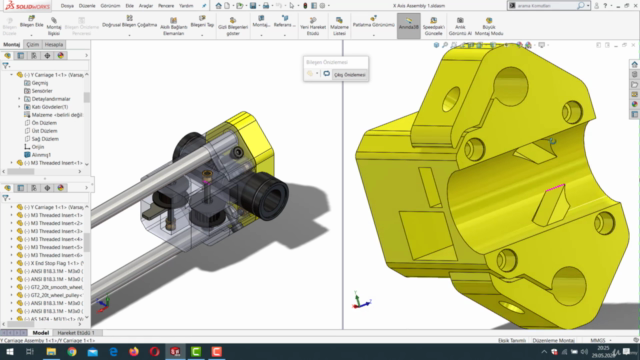
Task: Select GT2_20t_smooth_wheel component in lower tree
Action: [53, 287]
